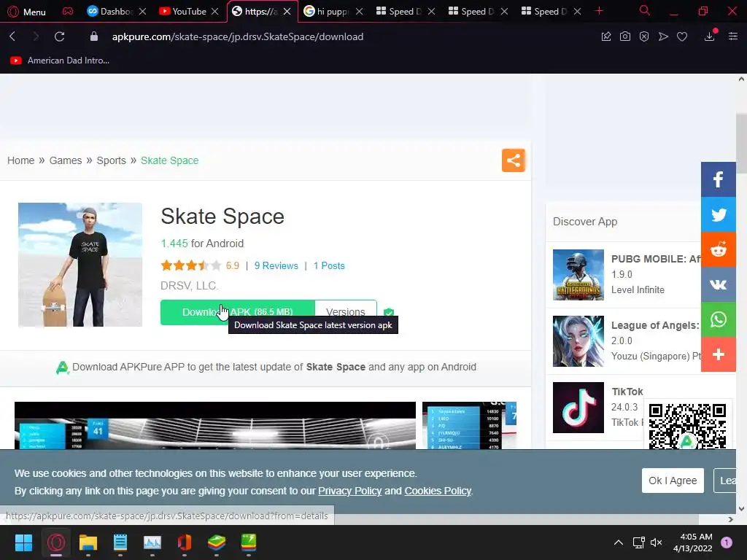
Task: Click Download APK green button
Action: (237, 312)
